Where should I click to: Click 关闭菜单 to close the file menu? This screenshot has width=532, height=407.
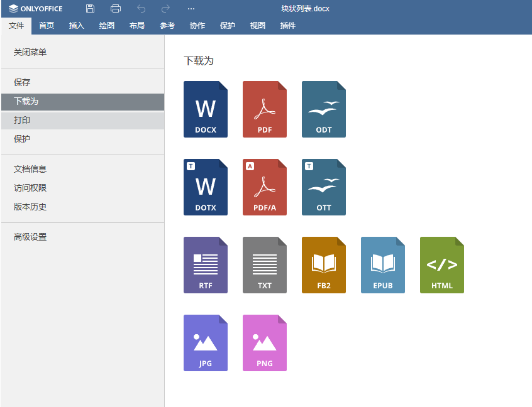click(x=30, y=52)
